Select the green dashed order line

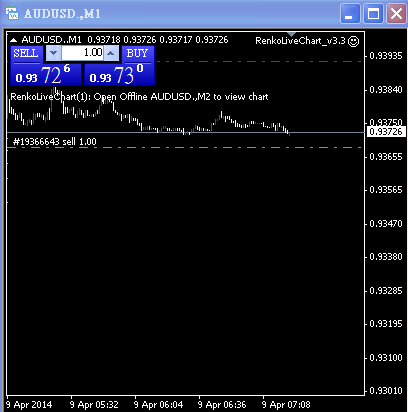click(185, 147)
